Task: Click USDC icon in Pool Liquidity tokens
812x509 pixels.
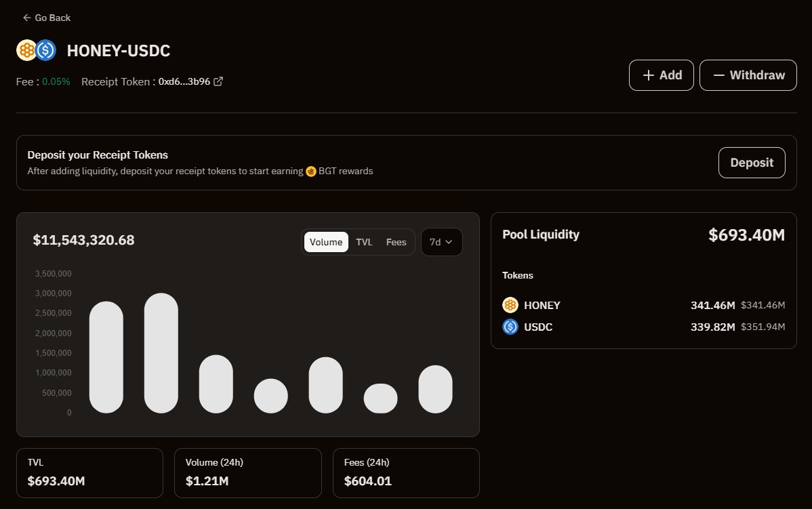Action: (x=510, y=327)
